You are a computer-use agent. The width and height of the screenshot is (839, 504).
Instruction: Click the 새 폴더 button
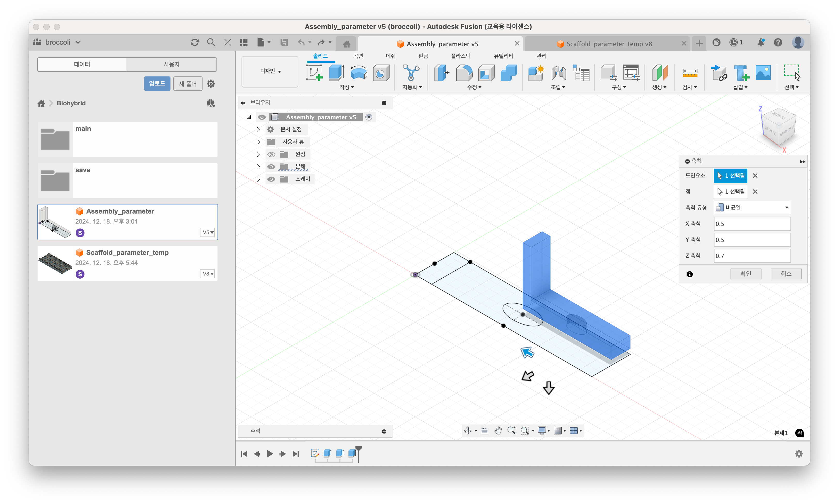188,84
